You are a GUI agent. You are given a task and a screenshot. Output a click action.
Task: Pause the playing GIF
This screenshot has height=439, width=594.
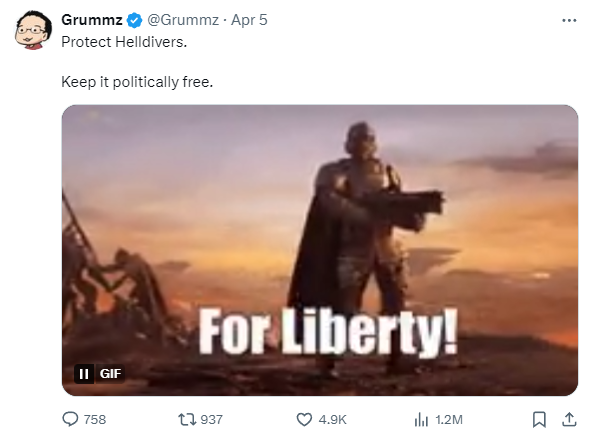(84, 374)
